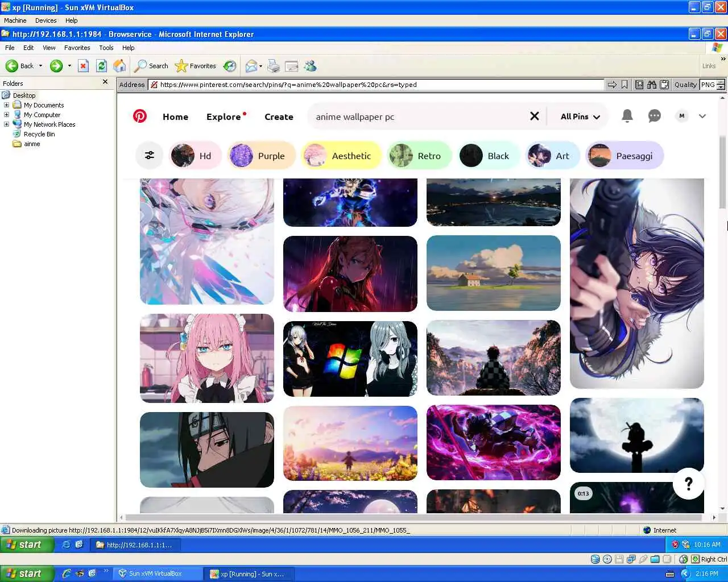728x582 pixels.
Task: Click the question mark help button
Action: (689, 484)
